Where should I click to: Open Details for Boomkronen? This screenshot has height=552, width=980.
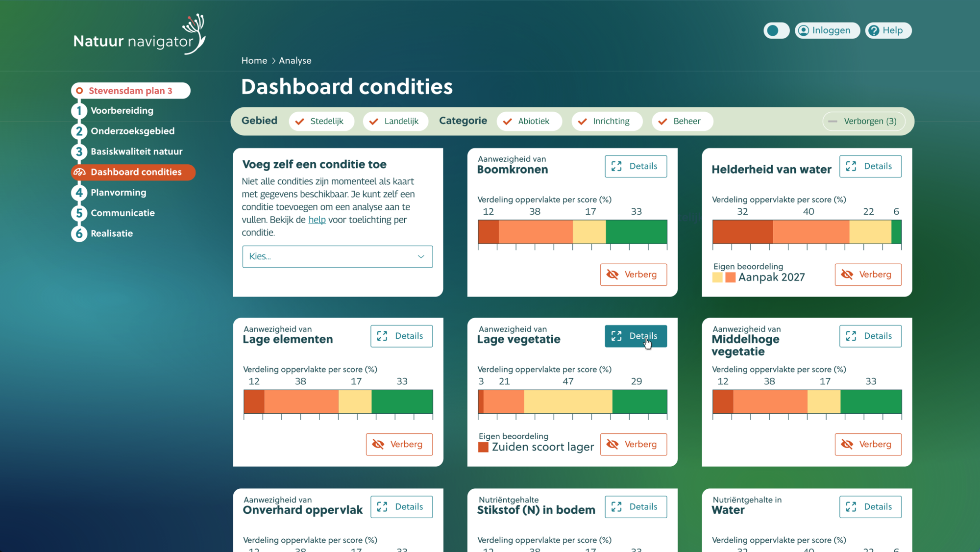pyautogui.click(x=636, y=166)
